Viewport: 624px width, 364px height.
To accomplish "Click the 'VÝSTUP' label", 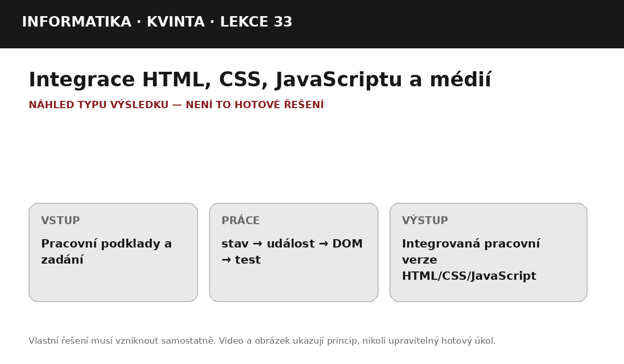I will click(x=425, y=220).
